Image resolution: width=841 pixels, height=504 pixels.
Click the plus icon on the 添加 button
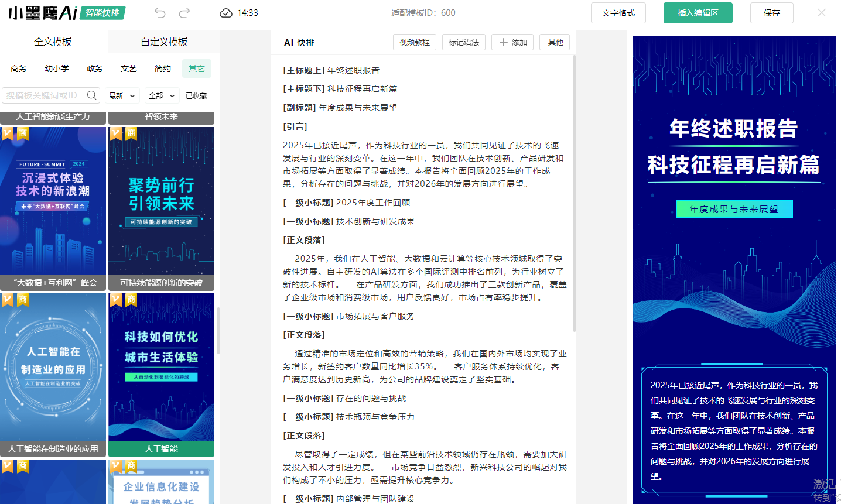(503, 42)
